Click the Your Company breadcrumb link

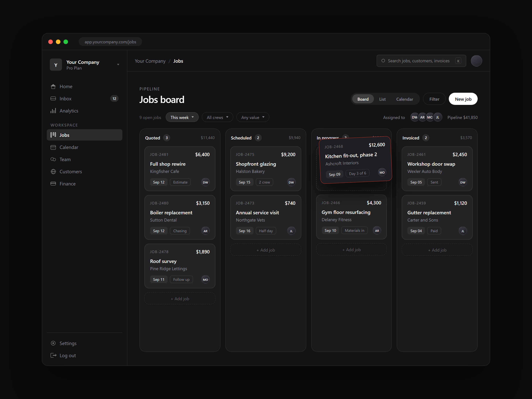click(x=150, y=61)
